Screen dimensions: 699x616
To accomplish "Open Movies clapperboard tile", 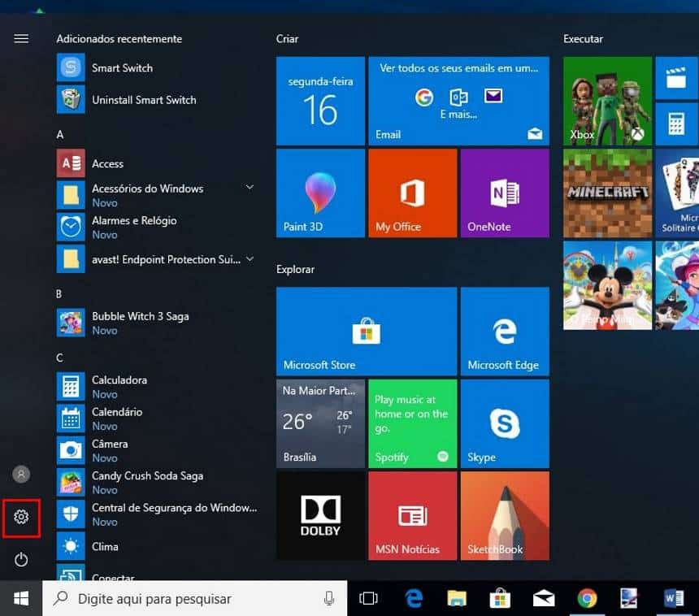I will (x=677, y=77).
